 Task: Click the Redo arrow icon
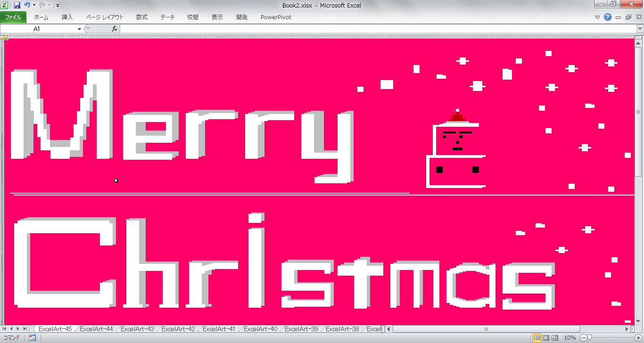click(42, 5)
